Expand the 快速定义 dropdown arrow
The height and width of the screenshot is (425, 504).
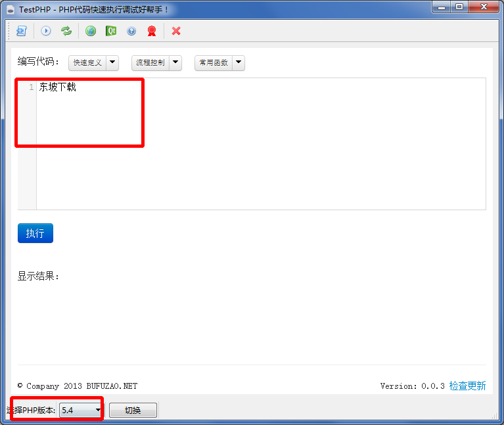pyautogui.click(x=112, y=62)
